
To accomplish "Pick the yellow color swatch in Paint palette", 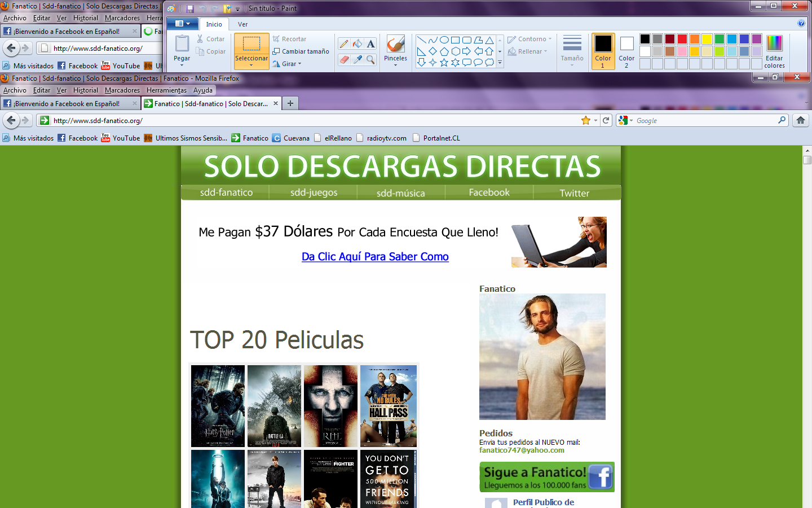I will tap(707, 39).
